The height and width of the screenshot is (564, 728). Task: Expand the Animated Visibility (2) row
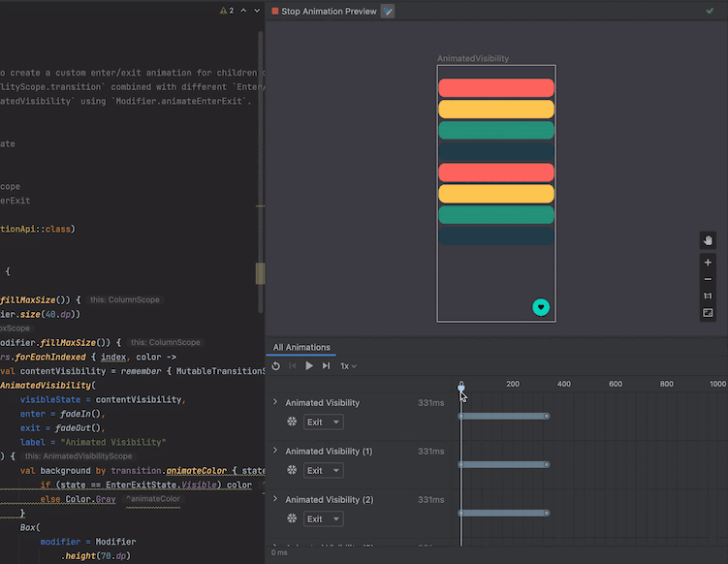point(275,499)
